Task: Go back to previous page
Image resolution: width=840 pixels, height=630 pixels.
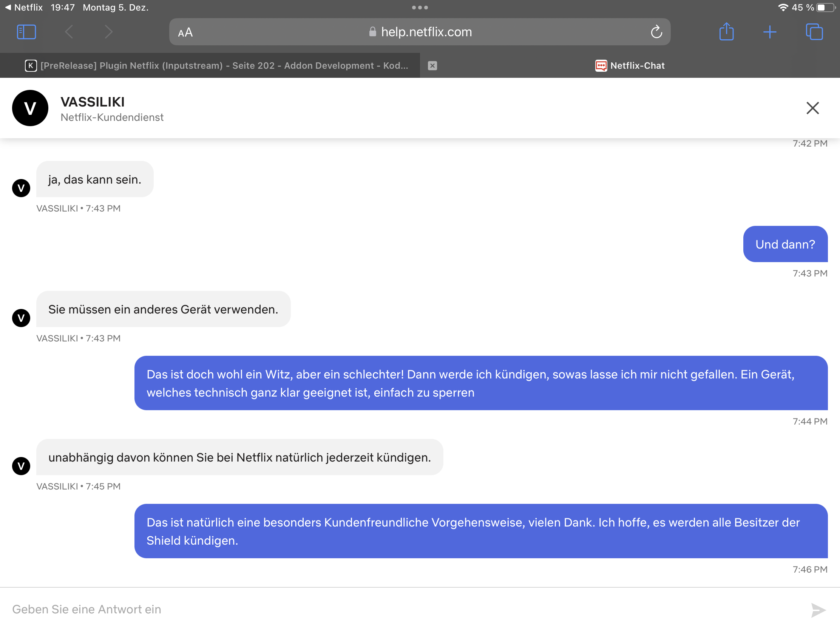Action: (69, 32)
